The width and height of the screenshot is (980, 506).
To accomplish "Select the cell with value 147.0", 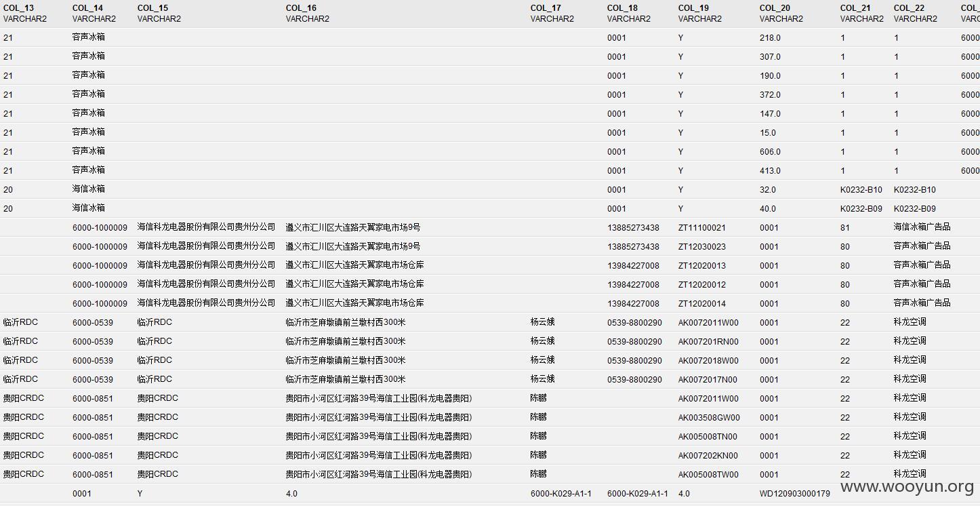I will 771,114.
